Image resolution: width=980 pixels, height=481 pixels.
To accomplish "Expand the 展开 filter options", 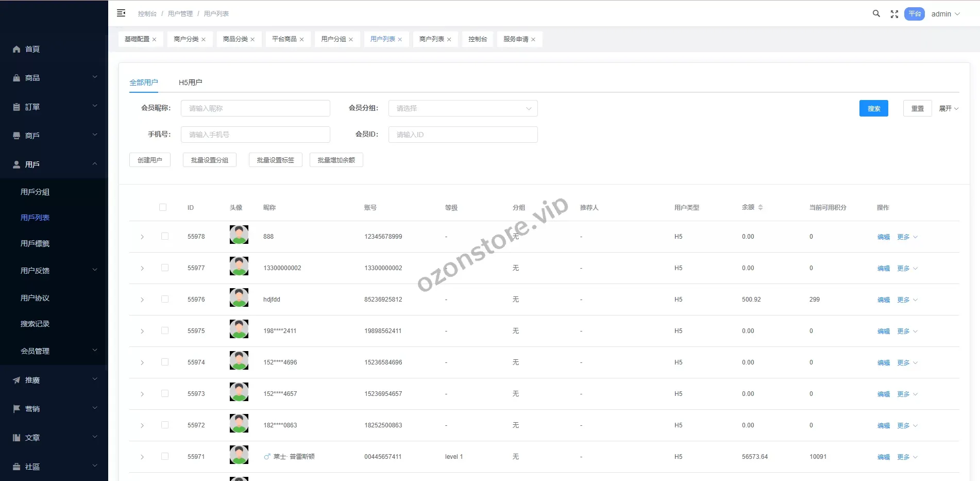I will pyautogui.click(x=948, y=108).
